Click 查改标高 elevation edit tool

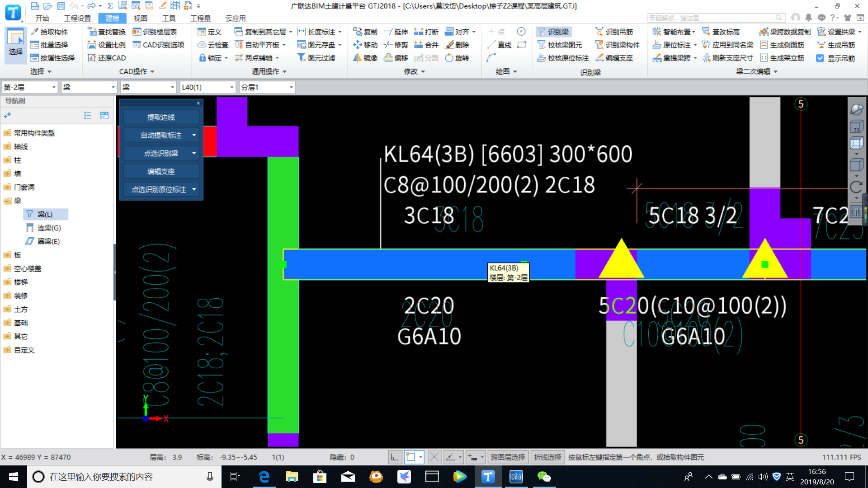point(721,32)
